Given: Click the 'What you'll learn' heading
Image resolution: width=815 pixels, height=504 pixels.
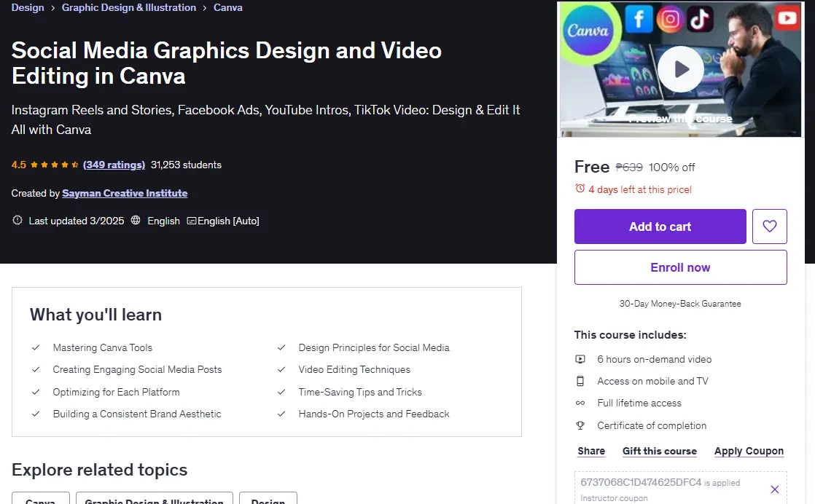Looking at the screenshot, I should [95, 315].
